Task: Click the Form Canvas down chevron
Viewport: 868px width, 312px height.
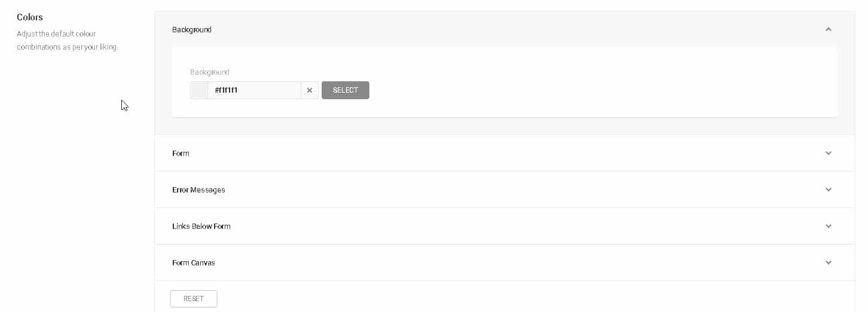Action: [828, 262]
